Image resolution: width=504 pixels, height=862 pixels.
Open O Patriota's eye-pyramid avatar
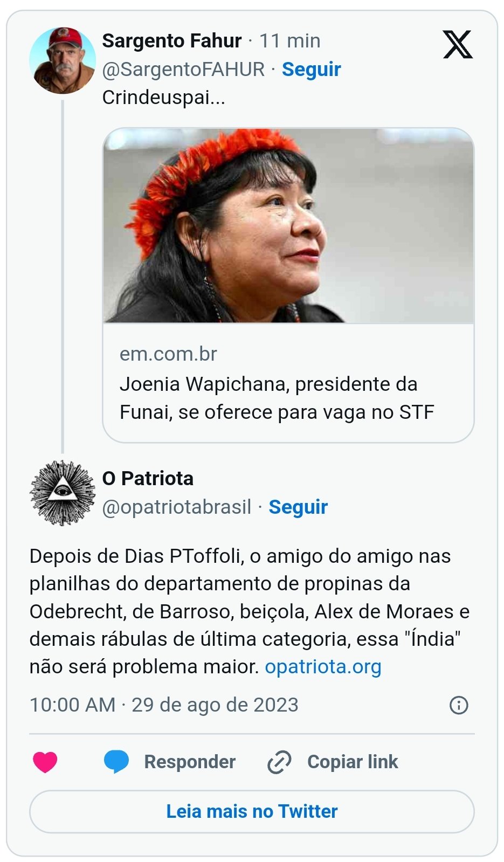click(x=63, y=493)
